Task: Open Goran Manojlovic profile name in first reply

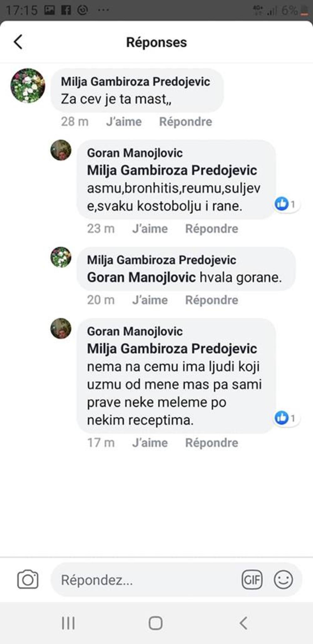Action: [135, 153]
